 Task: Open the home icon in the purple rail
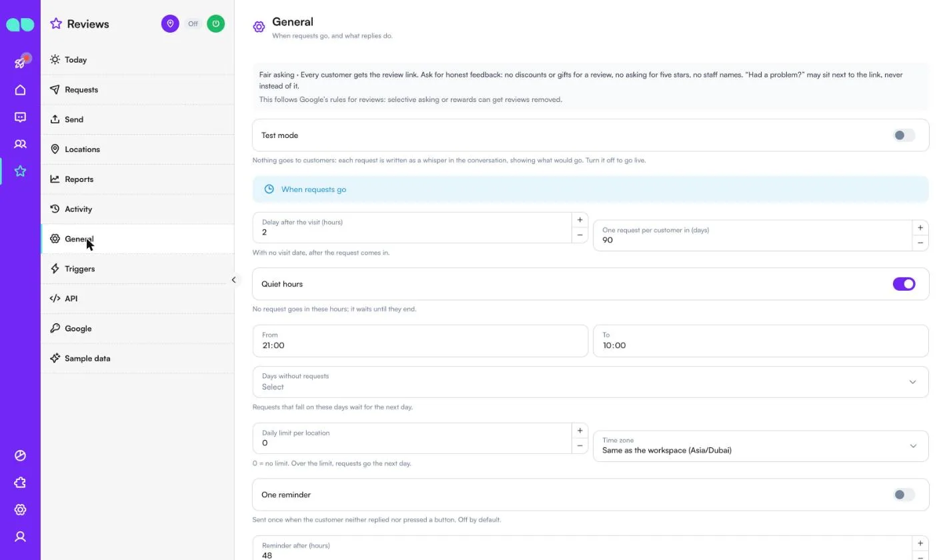click(x=20, y=90)
